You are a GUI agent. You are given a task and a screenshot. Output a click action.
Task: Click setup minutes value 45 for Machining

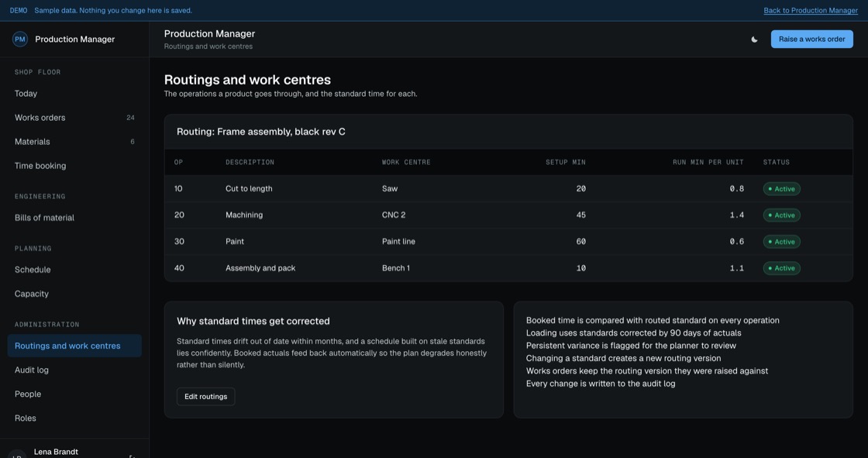[580, 215]
